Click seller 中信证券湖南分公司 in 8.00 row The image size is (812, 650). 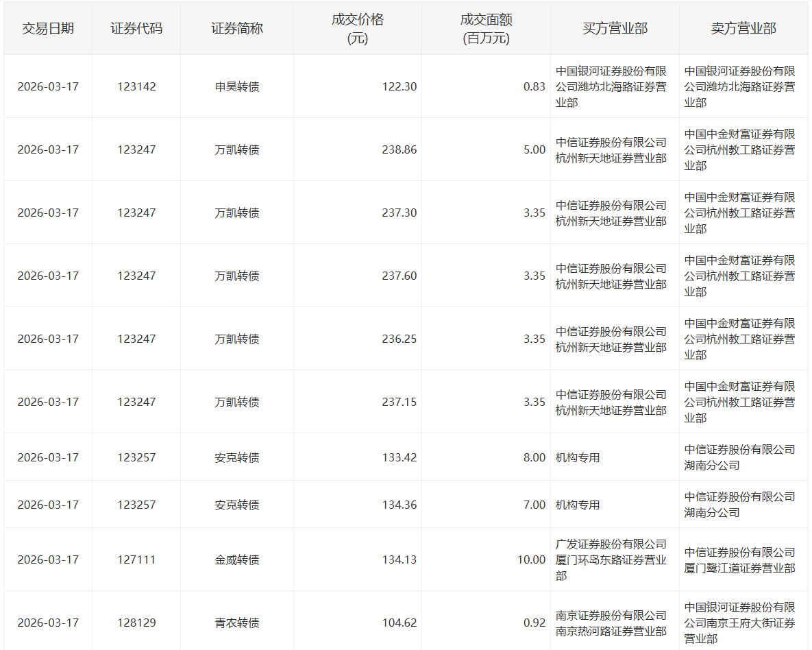click(739, 457)
